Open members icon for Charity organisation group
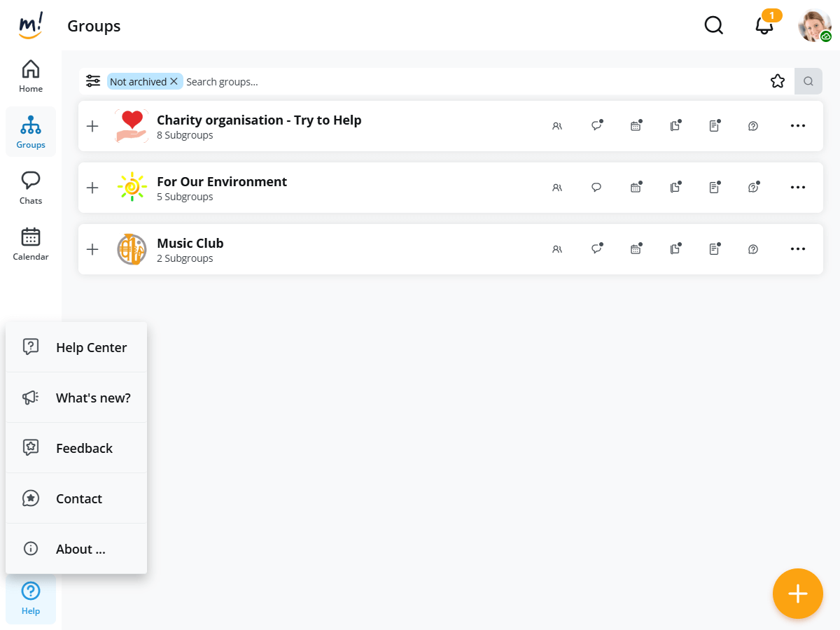840x630 pixels. click(x=557, y=127)
